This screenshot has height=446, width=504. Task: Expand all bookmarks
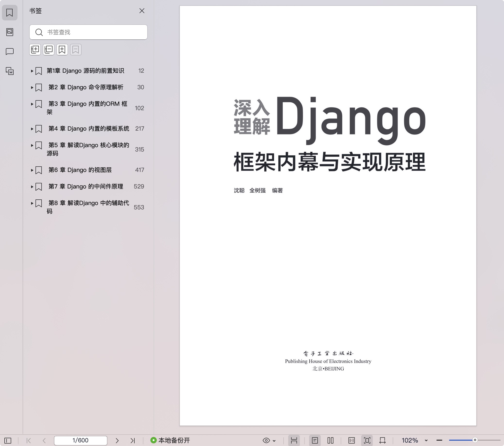(x=35, y=50)
